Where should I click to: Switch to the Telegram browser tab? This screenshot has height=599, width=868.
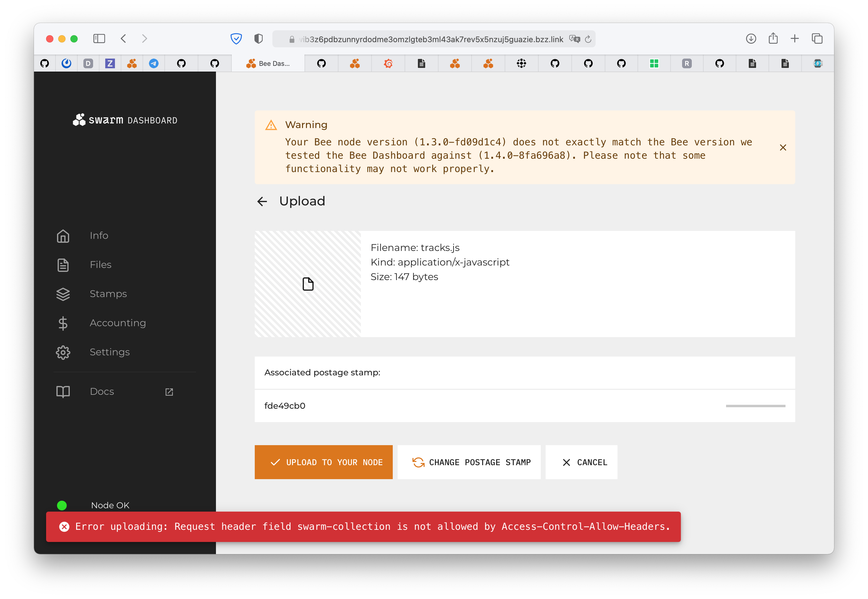click(x=153, y=63)
